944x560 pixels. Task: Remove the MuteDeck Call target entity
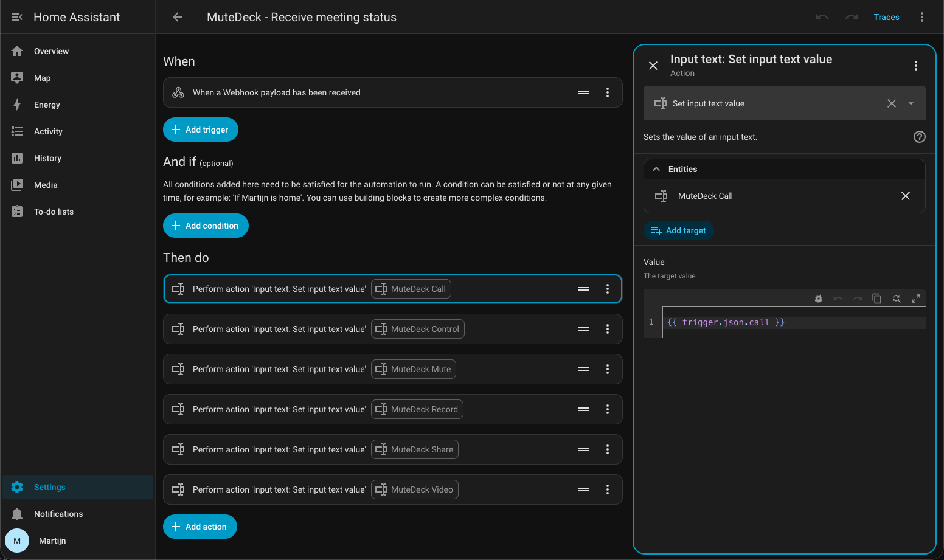(906, 196)
